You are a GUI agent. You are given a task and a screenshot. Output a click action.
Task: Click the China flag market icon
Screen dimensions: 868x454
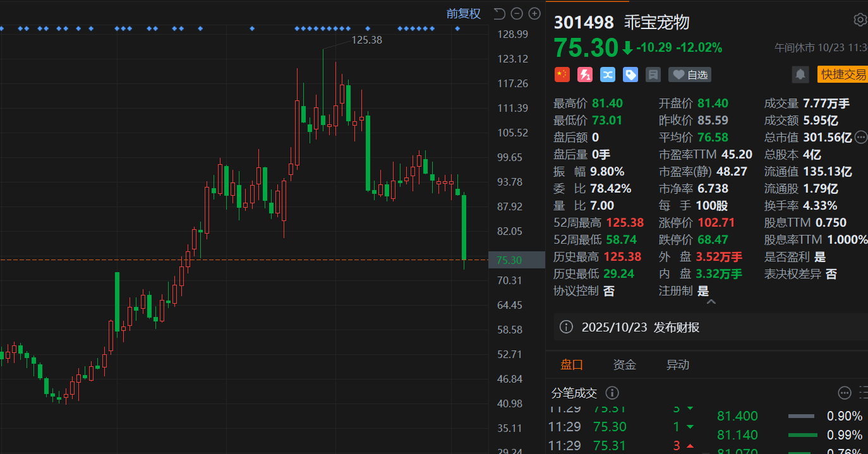pos(562,75)
